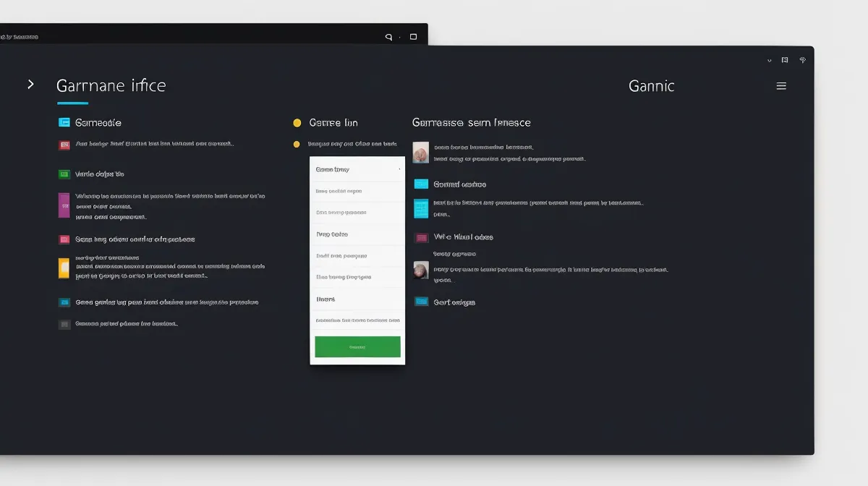The height and width of the screenshot is (486, 868).
Task: Click the yellow document icon in the left list
Action: coord(64,268)
